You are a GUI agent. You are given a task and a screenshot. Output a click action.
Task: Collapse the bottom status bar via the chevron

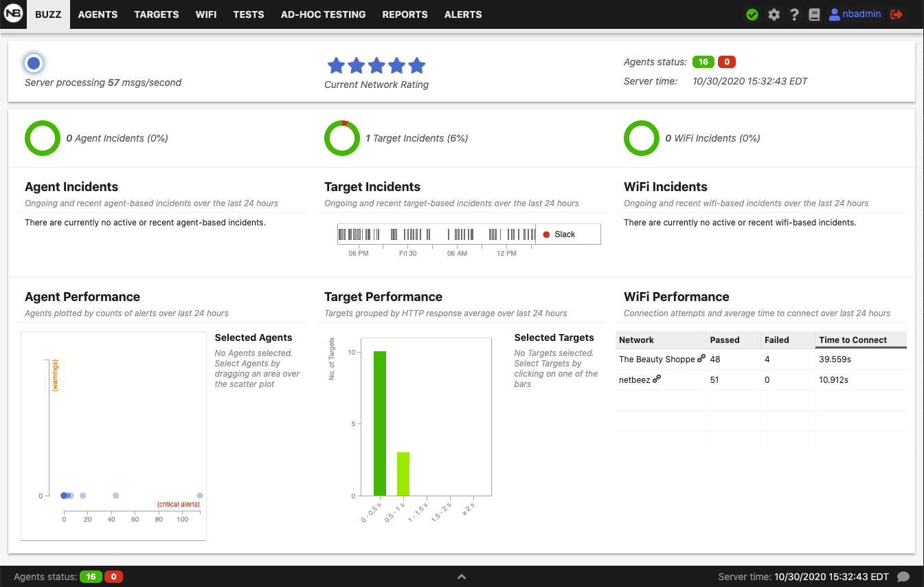tap(462, 577)
